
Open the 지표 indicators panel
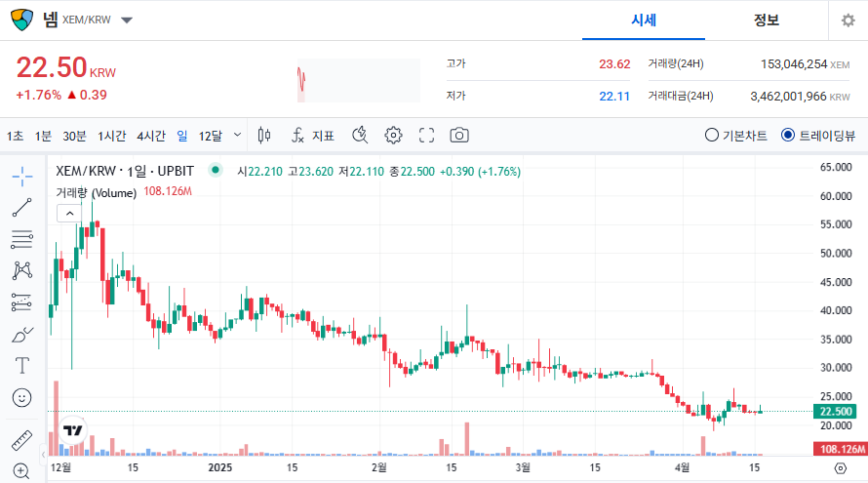[313, 136]
